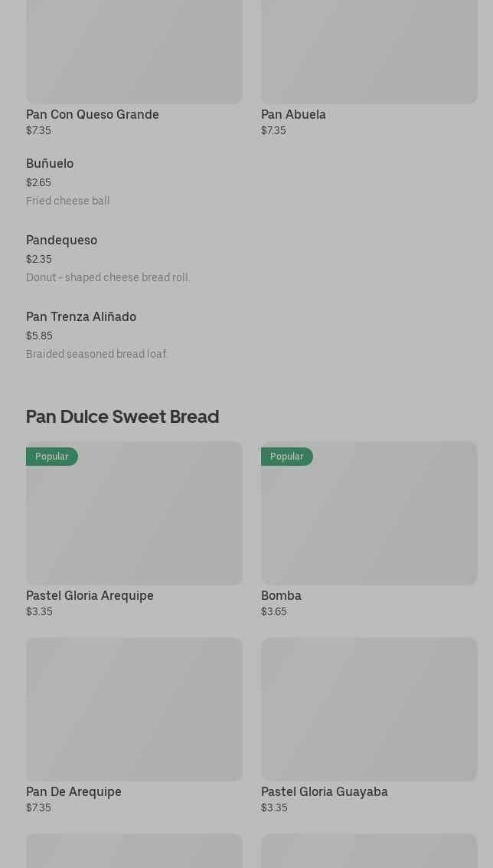The image size is (493, 868).
Task: Click the Popular badge on Bomba
Action: (287, 457)
